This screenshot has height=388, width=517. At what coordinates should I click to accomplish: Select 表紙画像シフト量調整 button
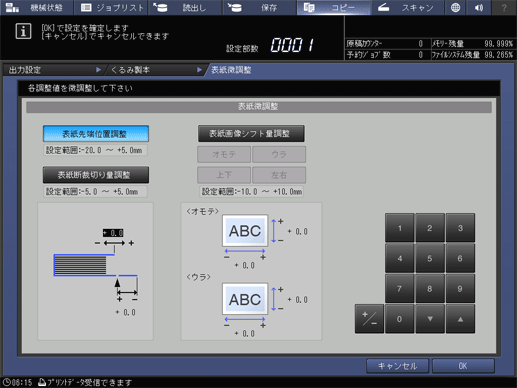pyautogui.click(x=251, y=134)
